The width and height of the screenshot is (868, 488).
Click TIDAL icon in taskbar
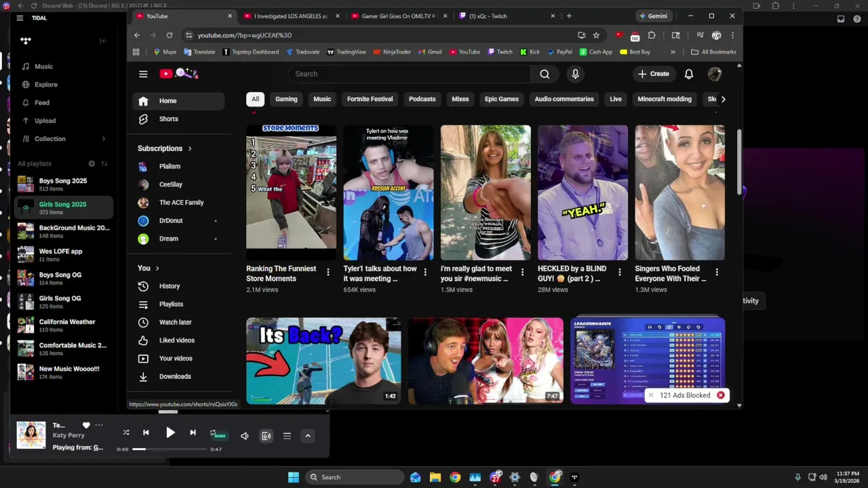tap(574, 477)
